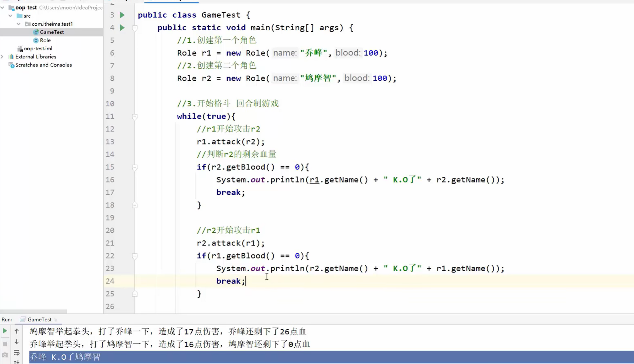
Task: Switch to the GameTest run tab
Action: [38, 319]
